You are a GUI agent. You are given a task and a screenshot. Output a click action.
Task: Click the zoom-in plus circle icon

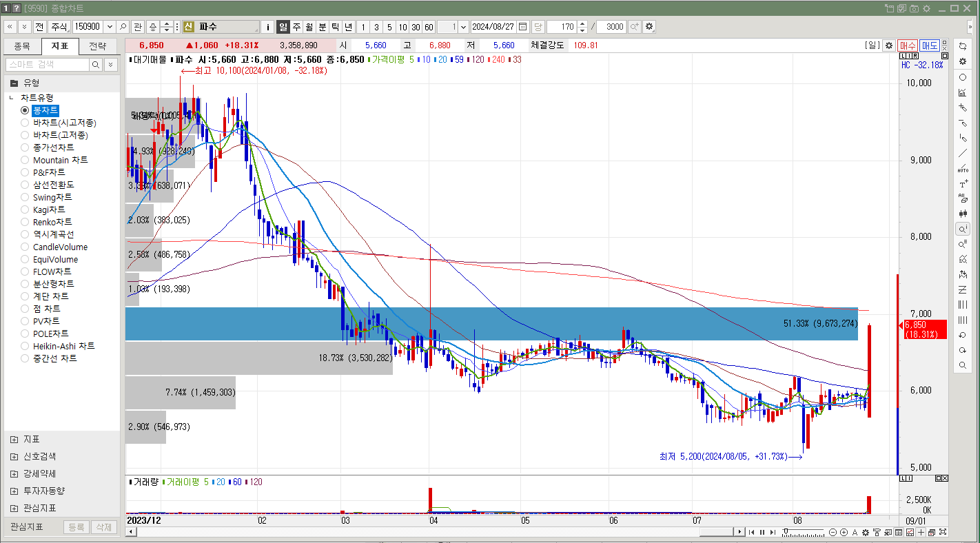[844, 532]
